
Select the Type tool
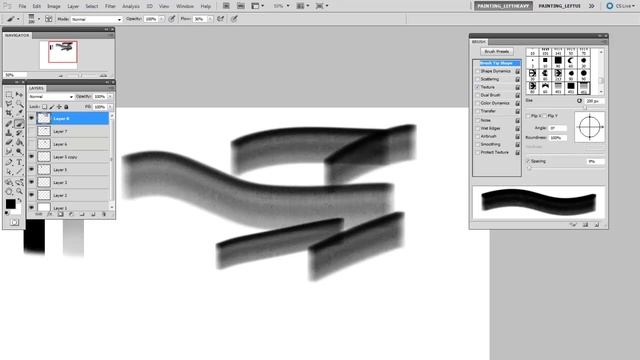point(19,162)
